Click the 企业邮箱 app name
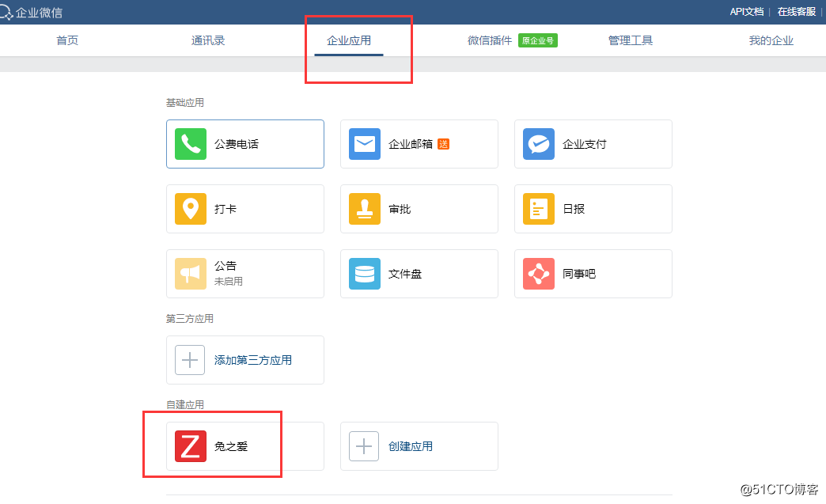826x504 pixels. click(411, 144)
